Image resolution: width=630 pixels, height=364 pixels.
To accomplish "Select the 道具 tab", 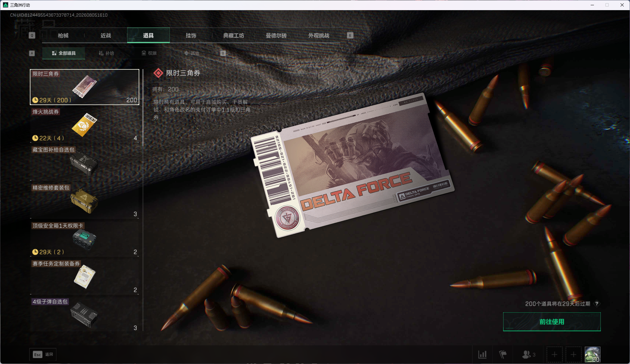I will point(148,35).
